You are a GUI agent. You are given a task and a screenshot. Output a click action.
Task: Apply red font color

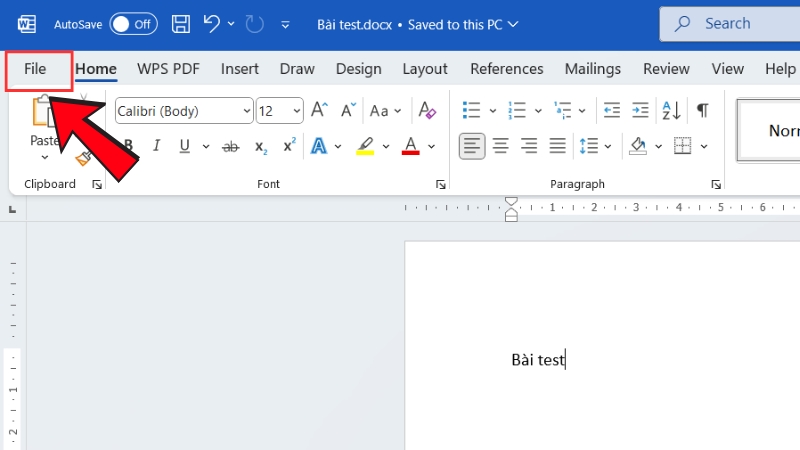click(x=411, y=146)
